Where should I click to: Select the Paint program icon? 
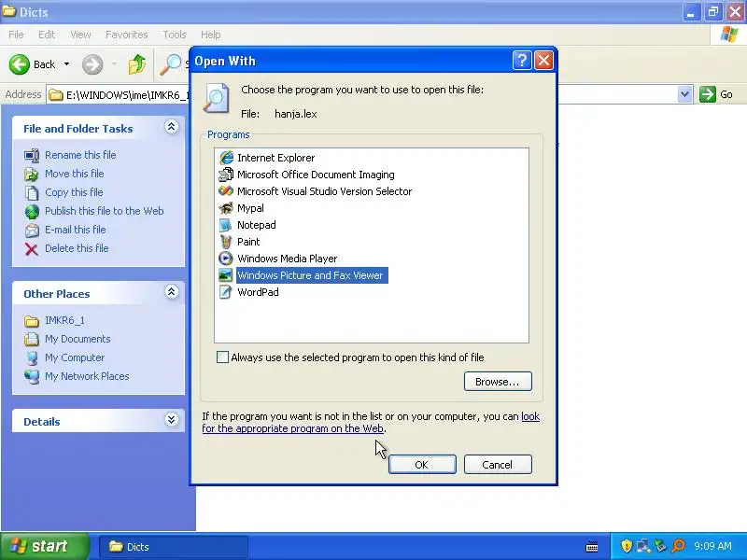point(226,242)
